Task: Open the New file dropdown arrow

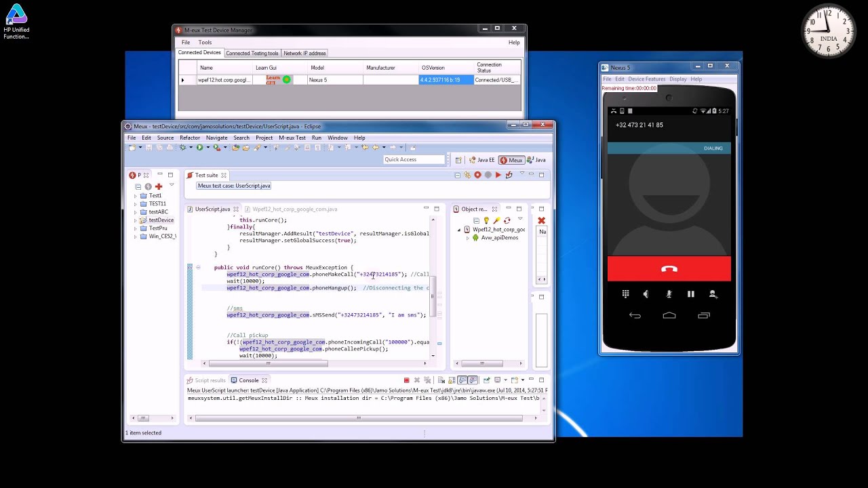Action: (140, 148)
